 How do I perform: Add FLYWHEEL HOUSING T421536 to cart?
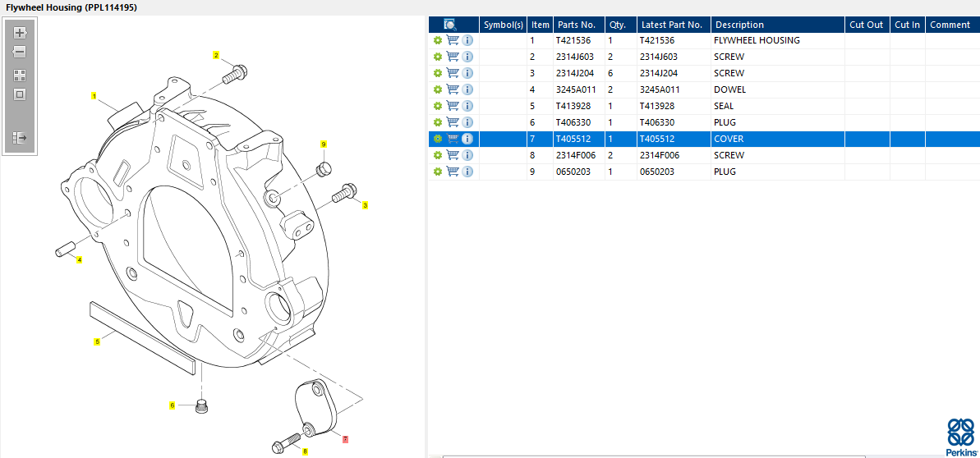pyautogui.click(x=453, y=40)
